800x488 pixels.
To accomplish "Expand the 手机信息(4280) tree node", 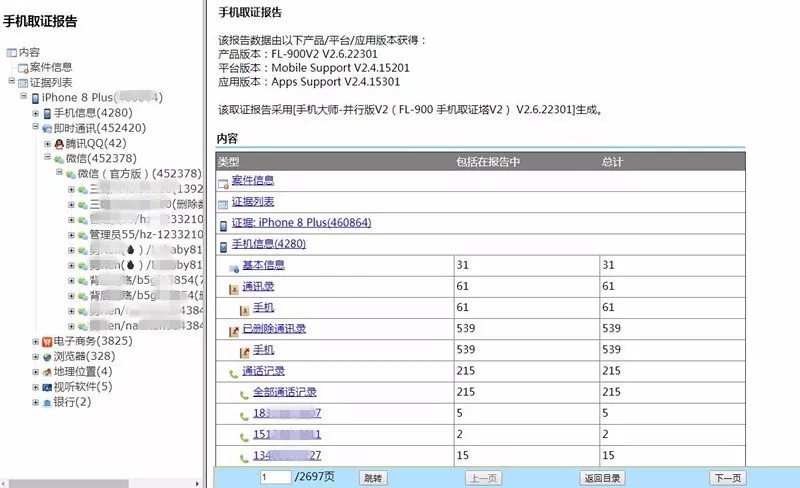I will [35, 113].
